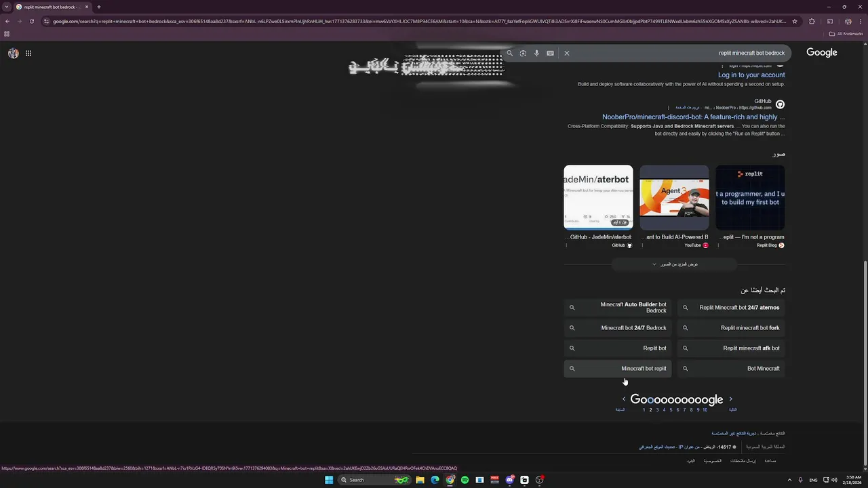Open JadeMin/aterbot image thumbnail
Screen dimensions: 868x488
click(x=598, y=197)
